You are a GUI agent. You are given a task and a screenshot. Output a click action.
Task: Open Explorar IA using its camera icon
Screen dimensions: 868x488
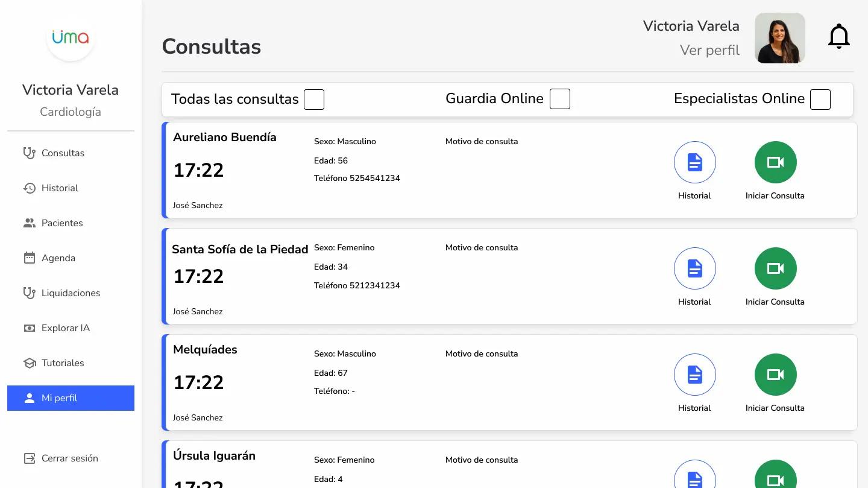pos(28,328)
